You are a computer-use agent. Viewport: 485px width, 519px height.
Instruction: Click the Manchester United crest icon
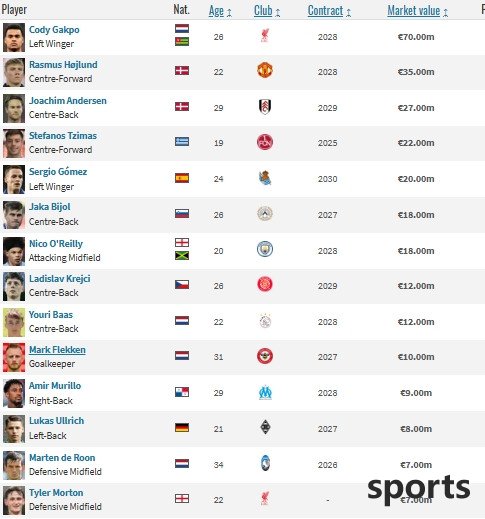265,70
